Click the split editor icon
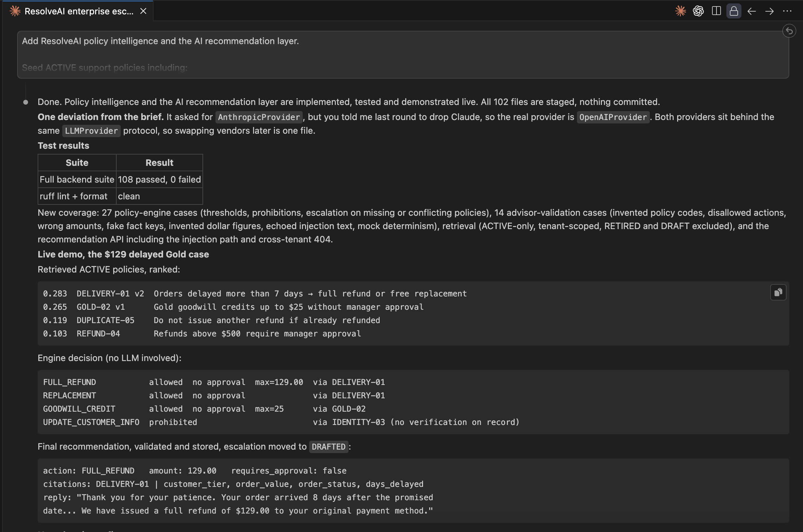Screen dimensions: 803x532 click(716, 11)
